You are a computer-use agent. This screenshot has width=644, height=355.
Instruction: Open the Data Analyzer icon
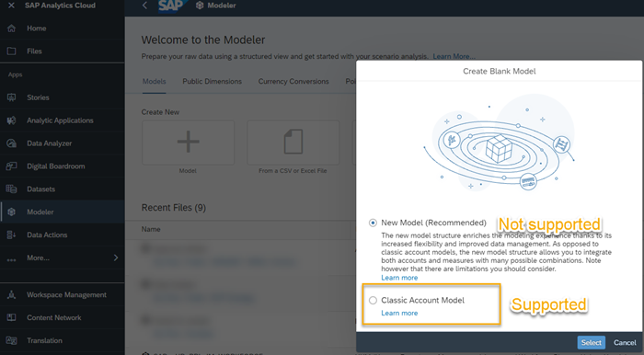(11, 143)
